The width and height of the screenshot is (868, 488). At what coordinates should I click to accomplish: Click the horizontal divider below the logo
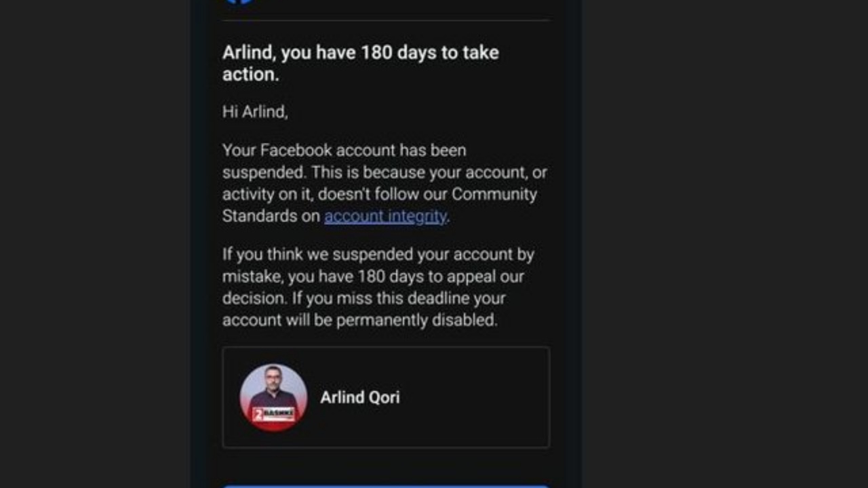tap(385, 20)
